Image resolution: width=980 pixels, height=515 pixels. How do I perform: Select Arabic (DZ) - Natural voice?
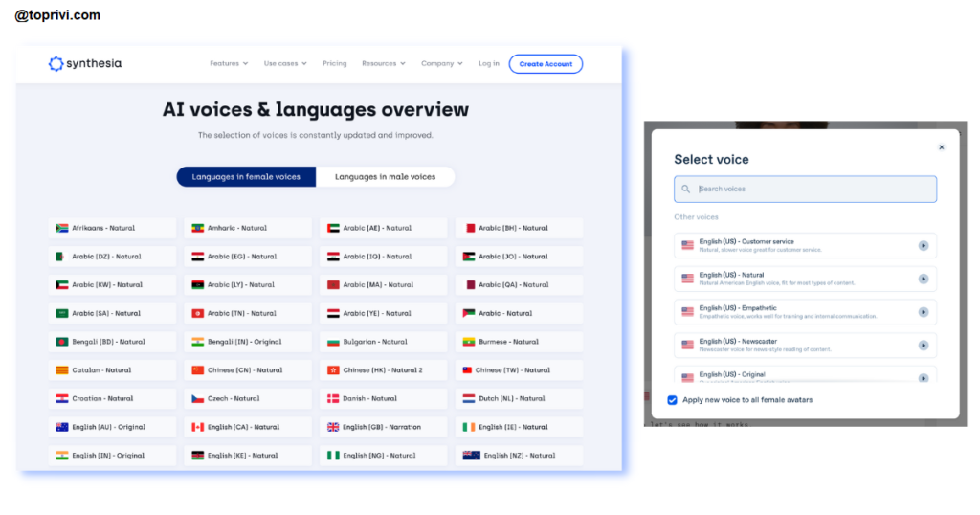point(113,257)
